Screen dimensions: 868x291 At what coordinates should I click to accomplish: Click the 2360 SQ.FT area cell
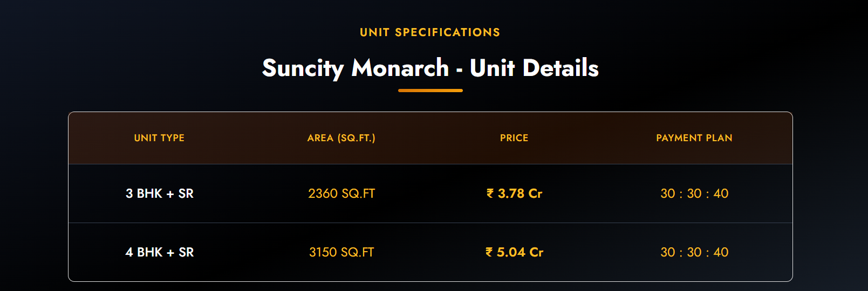click(x=341, y=193)
